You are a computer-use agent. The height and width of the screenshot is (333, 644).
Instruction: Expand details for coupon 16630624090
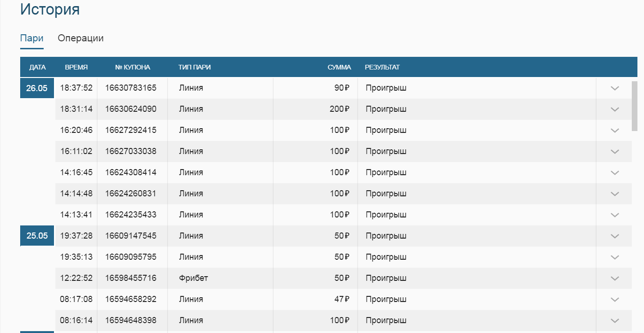[x=615, y=109]
